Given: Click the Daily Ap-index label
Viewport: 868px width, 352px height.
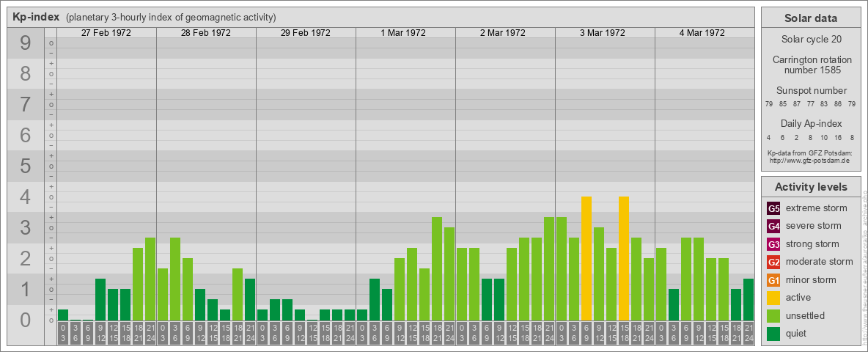Looking at the screenshot, I should (x=812, y=123).
